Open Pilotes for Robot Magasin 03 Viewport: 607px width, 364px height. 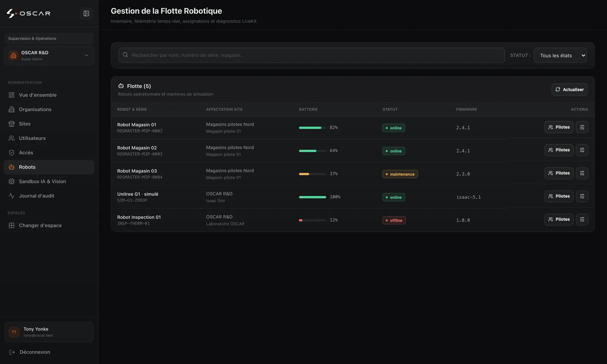pyautogui.click(x=559, y=173)
